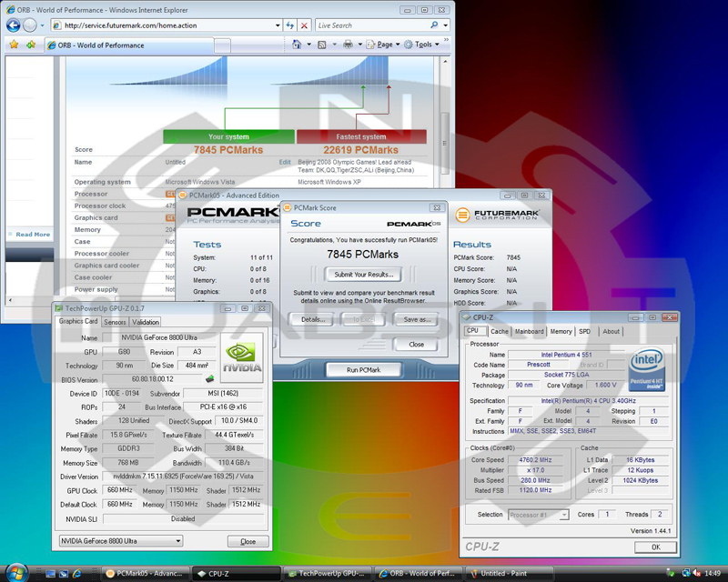Click PCMark05 taskbar button
The image size is (728, 582).
point(146,574)
